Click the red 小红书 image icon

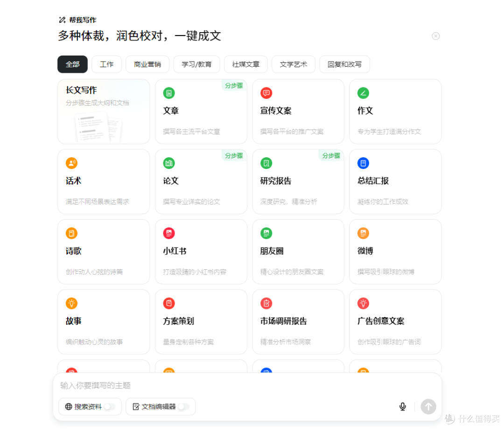tap(169, 233)
